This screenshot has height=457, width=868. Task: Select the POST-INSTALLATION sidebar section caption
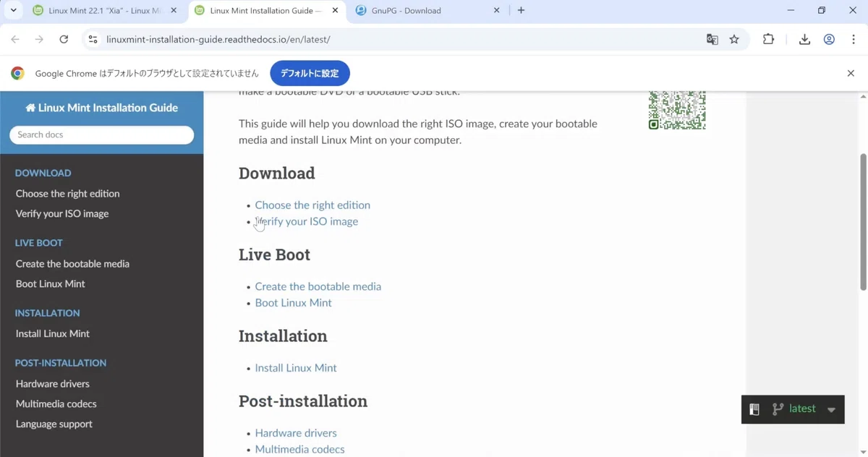coord(61,363)
